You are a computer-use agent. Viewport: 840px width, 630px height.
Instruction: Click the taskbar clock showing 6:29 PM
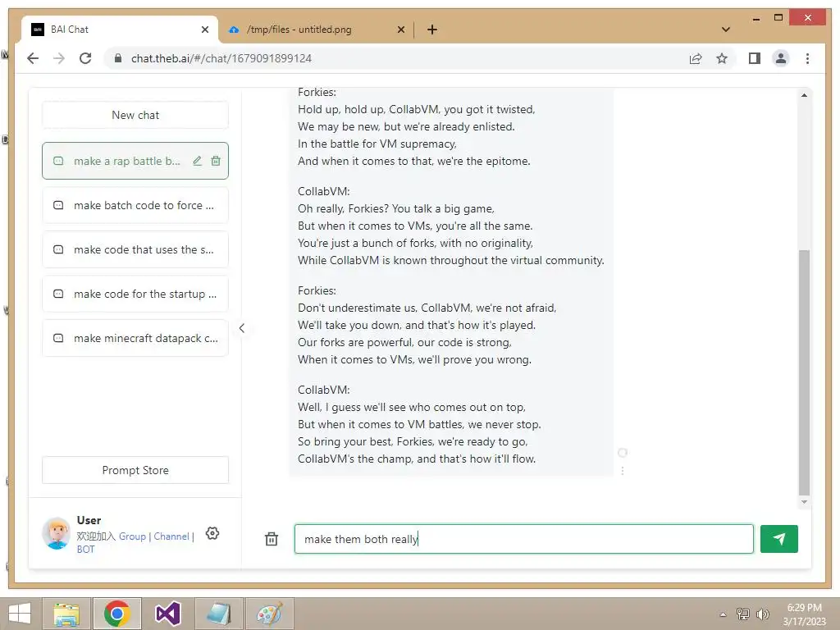[804, 614]
